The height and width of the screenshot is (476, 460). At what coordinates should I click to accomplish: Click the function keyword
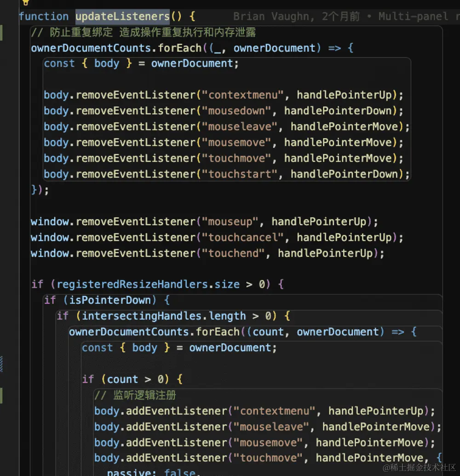[44, 17]
